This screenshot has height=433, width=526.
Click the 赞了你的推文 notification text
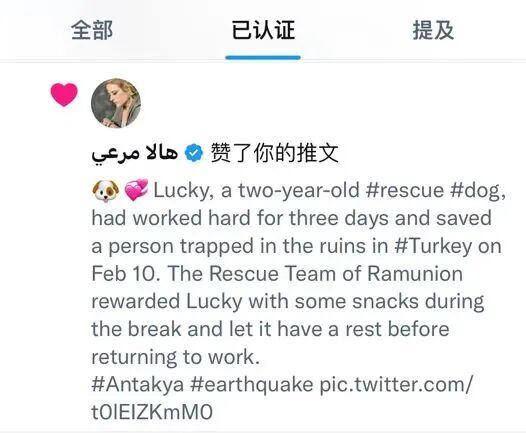coord(274,153)
